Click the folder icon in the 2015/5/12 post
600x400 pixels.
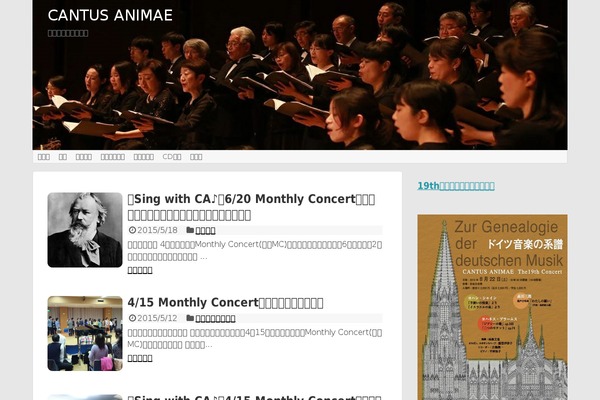190,318
